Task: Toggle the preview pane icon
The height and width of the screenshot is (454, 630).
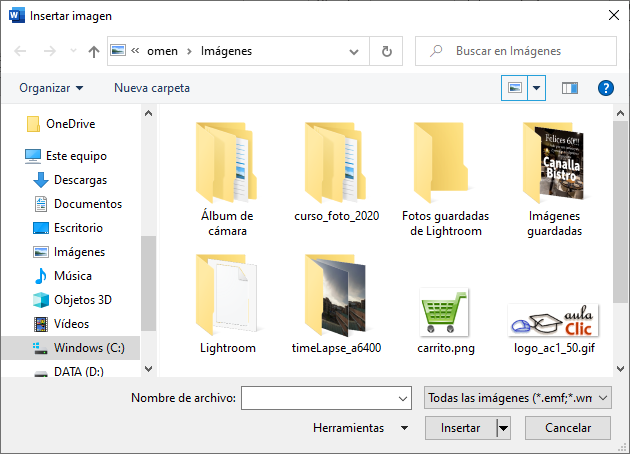Action: click(x=570, y=88)
